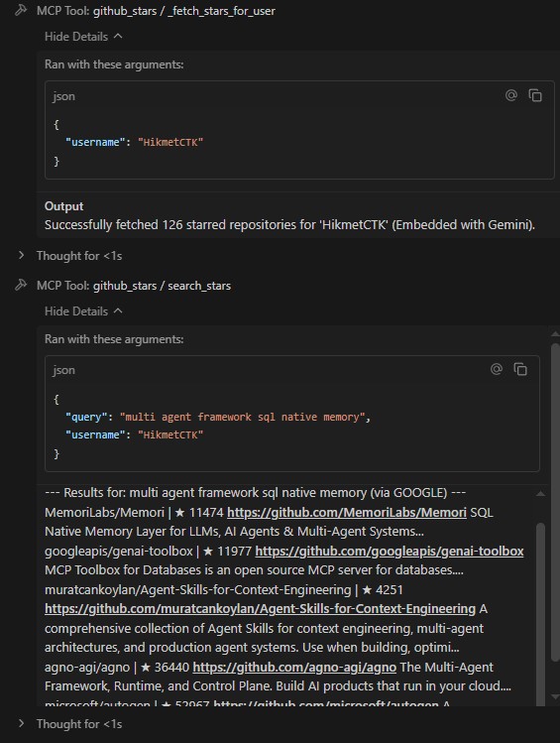This screenshot has width=560, height=743.
Task: Open the agno-agi/agno GitHub link
Action: [294, 668]
